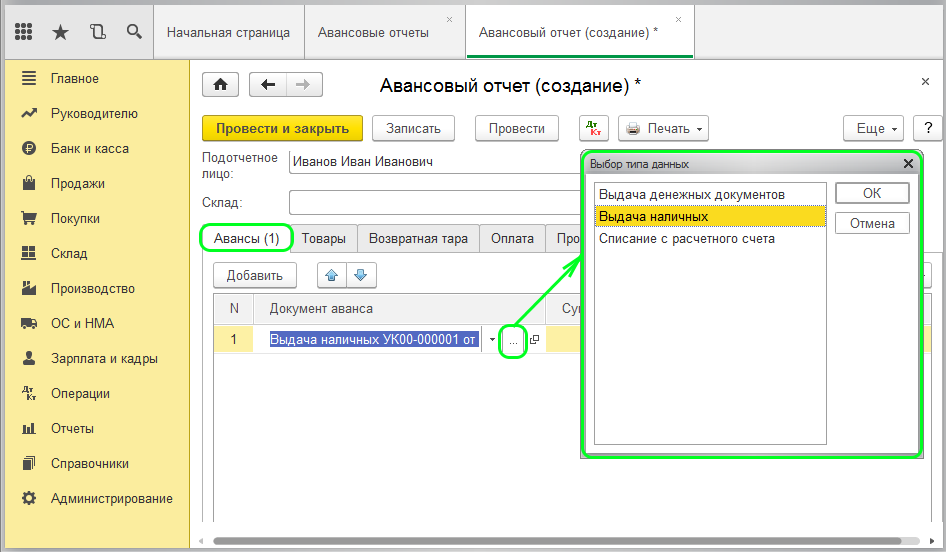Screen dimensions: 946x552
Task: Open the history icon in top bar
Action: pyautogui.click(x=97, y=32)
